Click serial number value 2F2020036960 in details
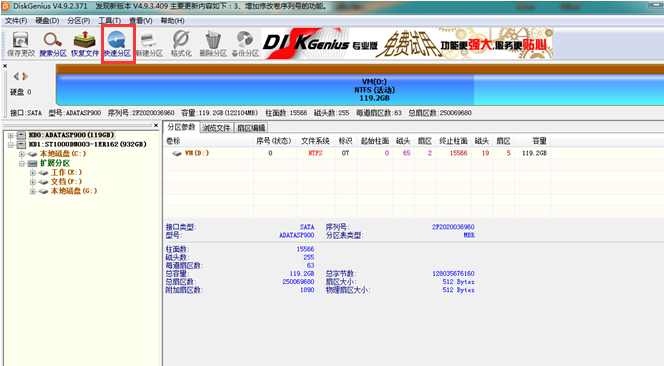 [453, 227]
